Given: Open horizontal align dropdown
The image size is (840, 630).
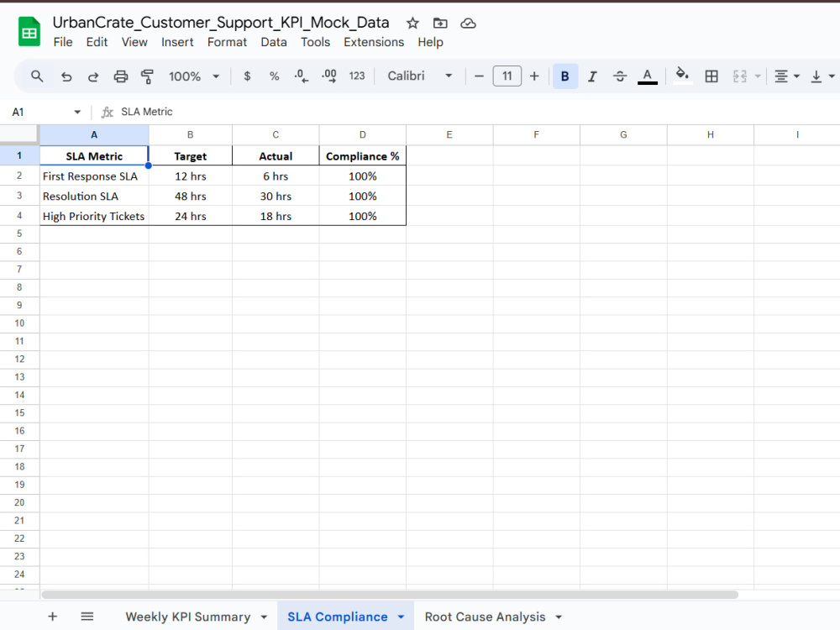Looking at the screenshot, I should (x=787, y=76).
